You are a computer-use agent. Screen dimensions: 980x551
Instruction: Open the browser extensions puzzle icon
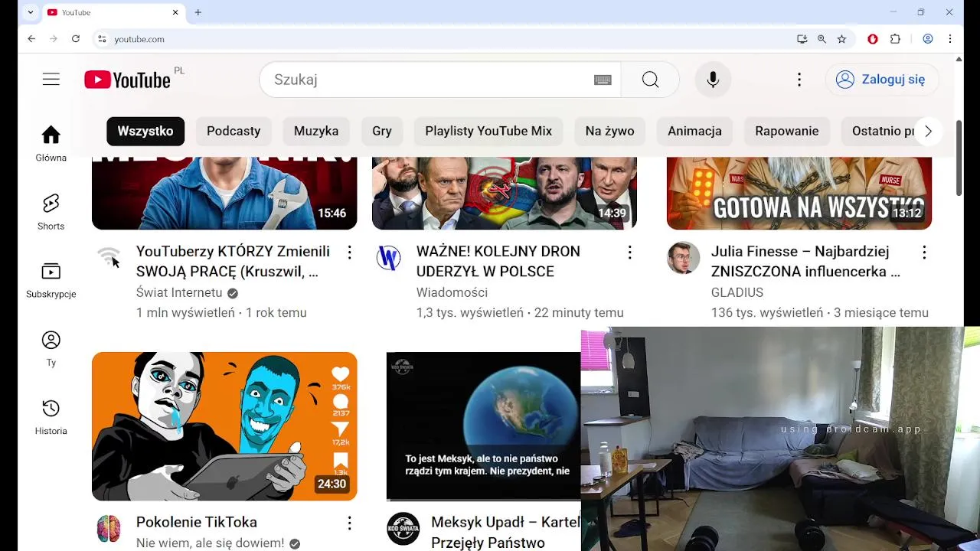coord(895,39)
